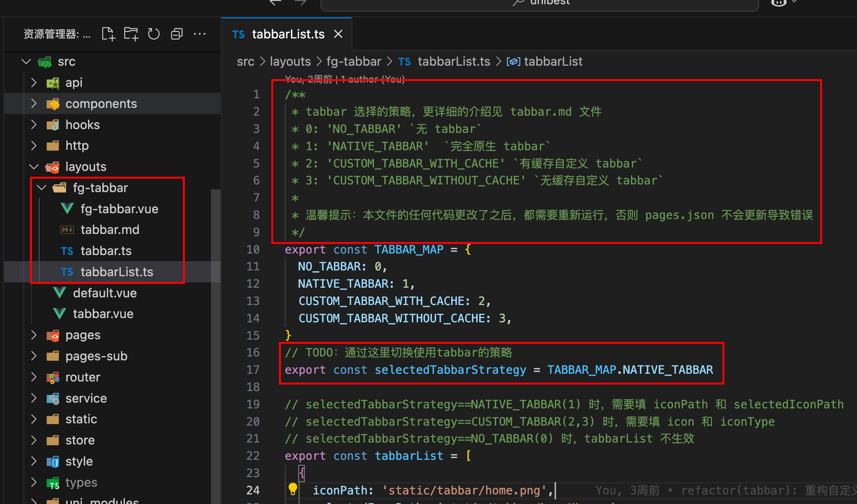Collapse the fg-tabbar folder
Screen dimensions: 857x504
pos(42,188)
